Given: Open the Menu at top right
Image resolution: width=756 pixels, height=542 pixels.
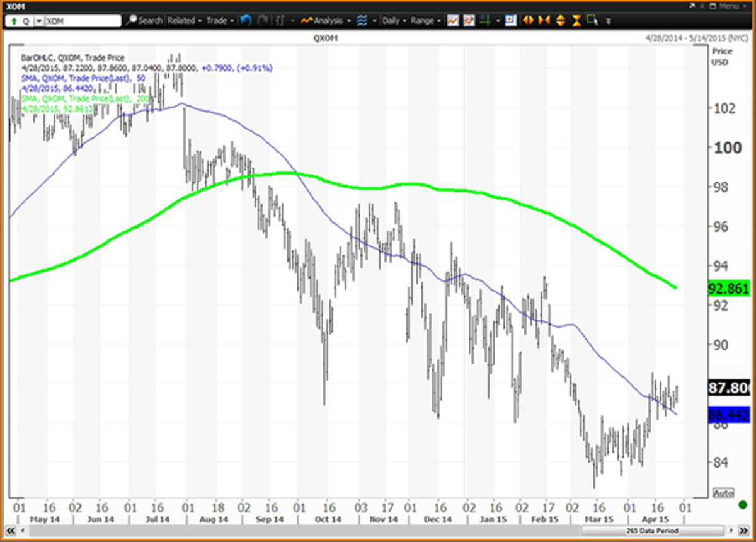Looking at the screenshot, I should click(x=730, y=5).
